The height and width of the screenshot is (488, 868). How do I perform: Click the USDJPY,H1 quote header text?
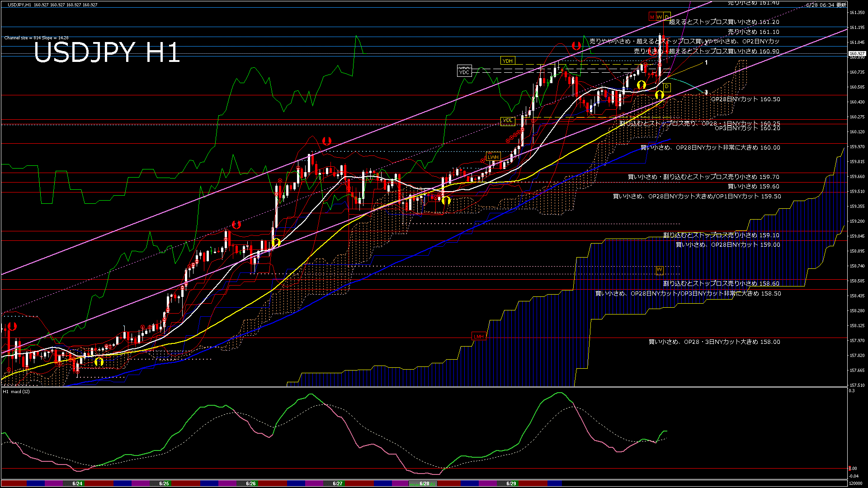pos(52,5)
